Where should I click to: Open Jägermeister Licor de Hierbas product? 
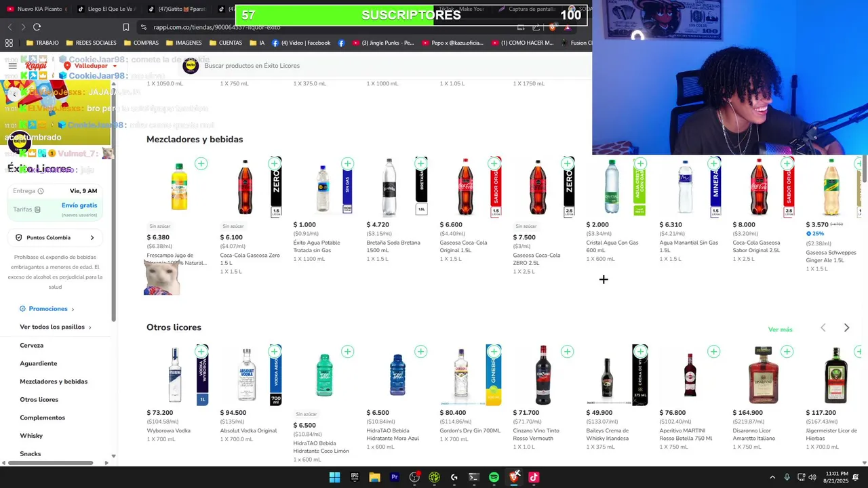831,396
